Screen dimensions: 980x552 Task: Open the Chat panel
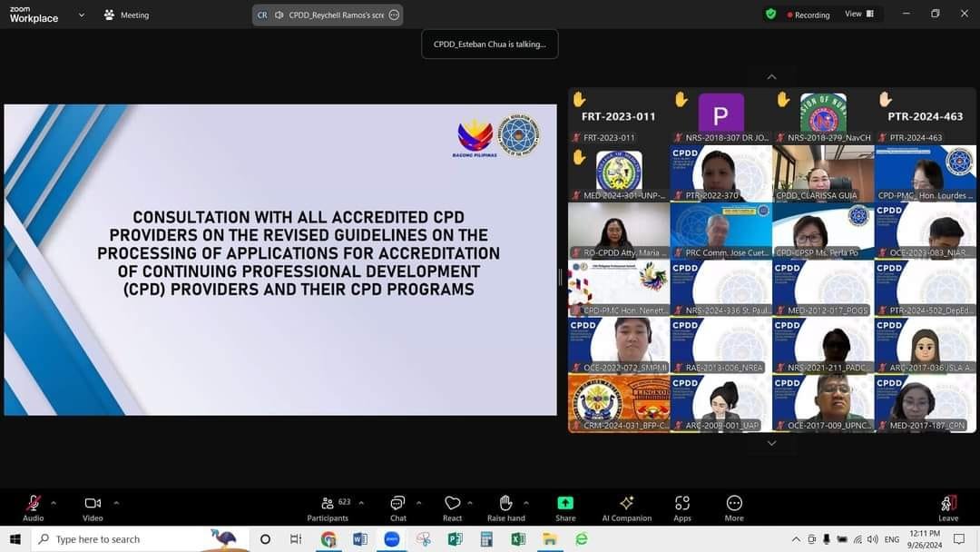click(x=397, y=508)
